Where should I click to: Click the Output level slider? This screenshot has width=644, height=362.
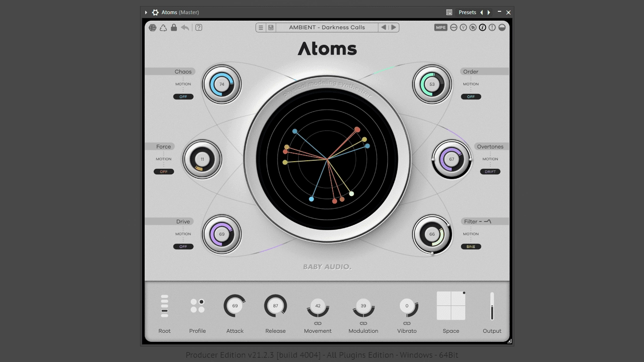tap(492, 306)
